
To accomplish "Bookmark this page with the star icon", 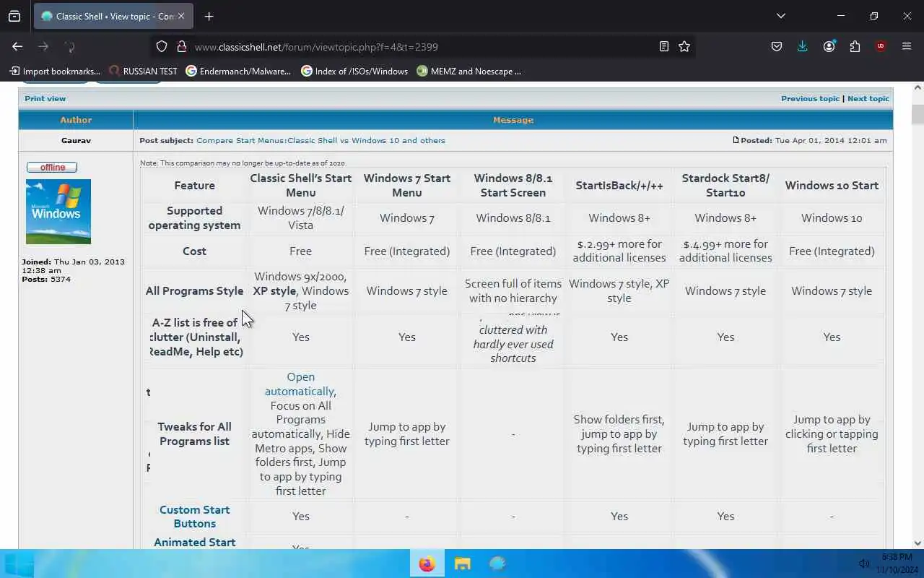I will [684, 46].
